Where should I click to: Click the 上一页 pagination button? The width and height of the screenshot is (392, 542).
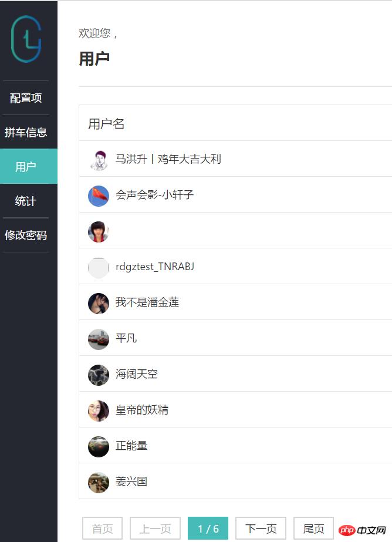155,528
